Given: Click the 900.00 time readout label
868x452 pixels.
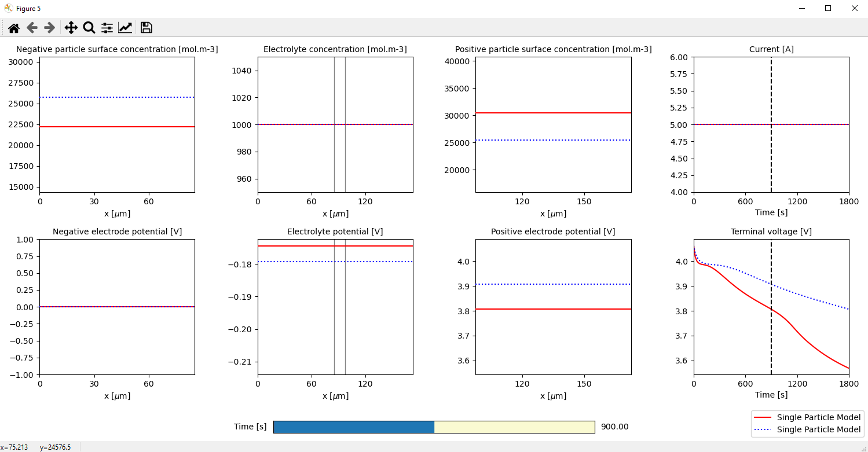Looking at the screenshot, I should click(x=615, y=427).
